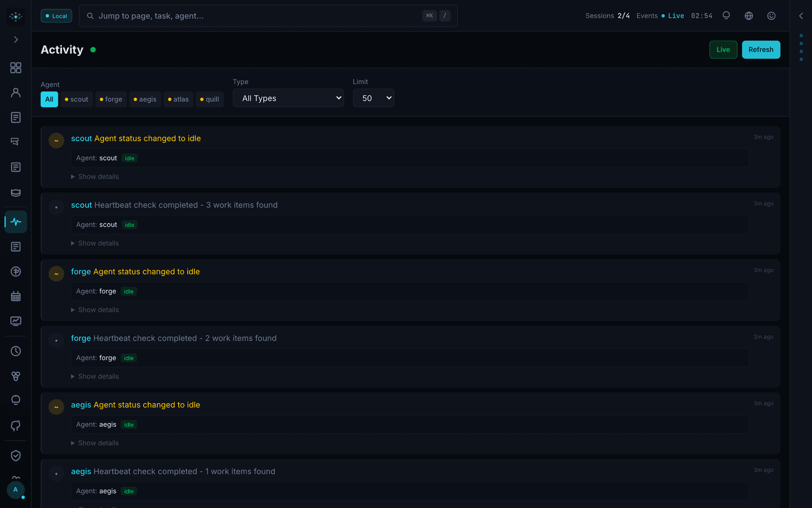Show details for scout Heartbeat 3 work items
This screenshot has height=508, width=812.
[x=95, y=243]
